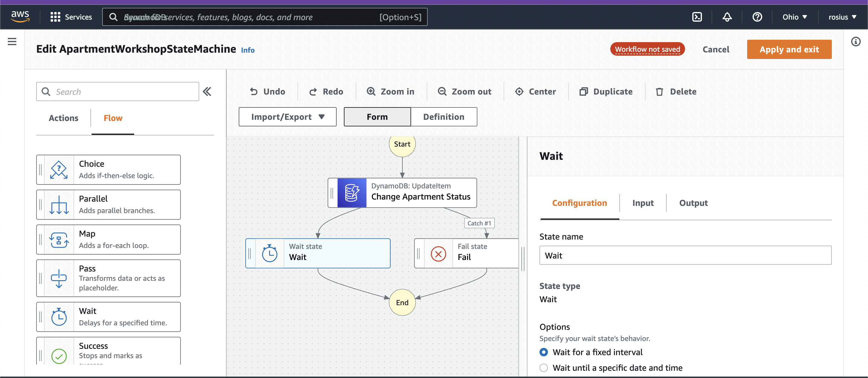
Task: Click Apply and exit button
Action: (x=789, y=49)
